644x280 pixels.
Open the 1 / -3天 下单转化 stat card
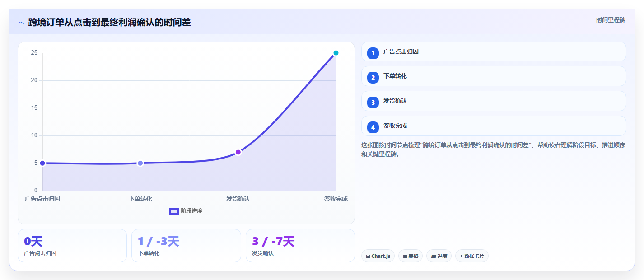186,246
